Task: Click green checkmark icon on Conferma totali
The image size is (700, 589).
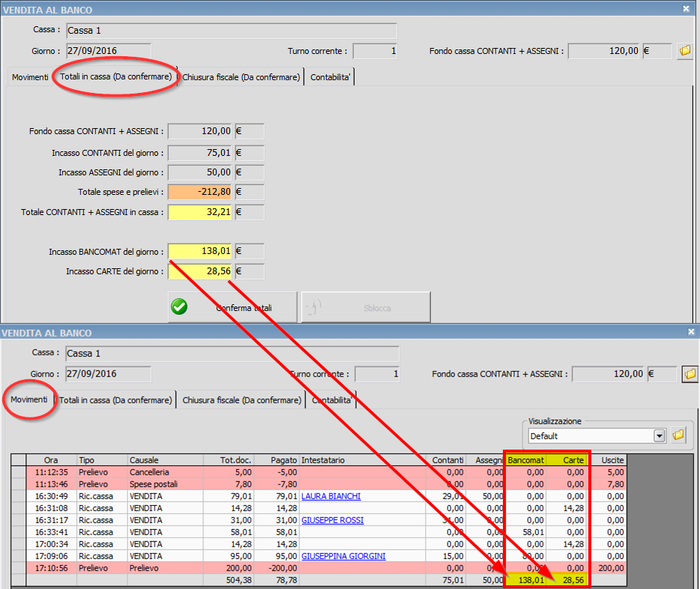Action: click(x=179, y=307)
